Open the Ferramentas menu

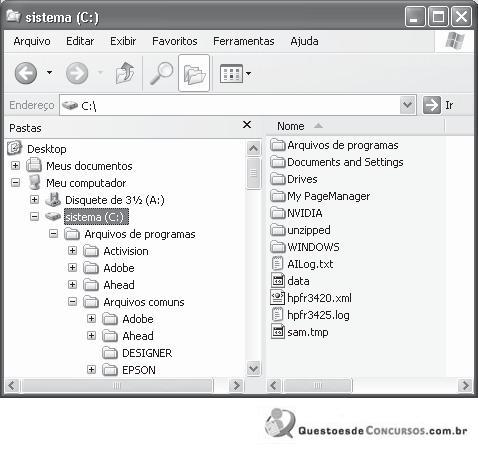coord(244,41)
